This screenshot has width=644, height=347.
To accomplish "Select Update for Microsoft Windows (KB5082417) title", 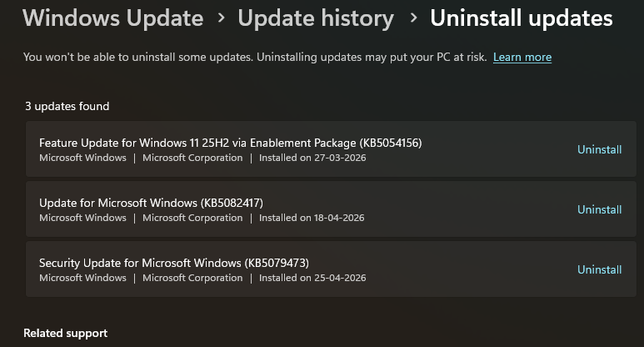I will [151, 203].
